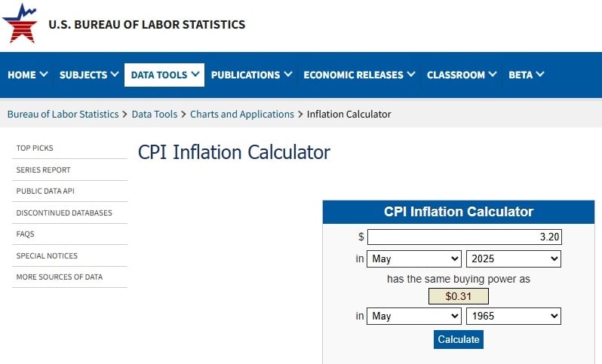Expand the Beta menu chevron
The width and height of the screenshot is (602, 364).
540,75
